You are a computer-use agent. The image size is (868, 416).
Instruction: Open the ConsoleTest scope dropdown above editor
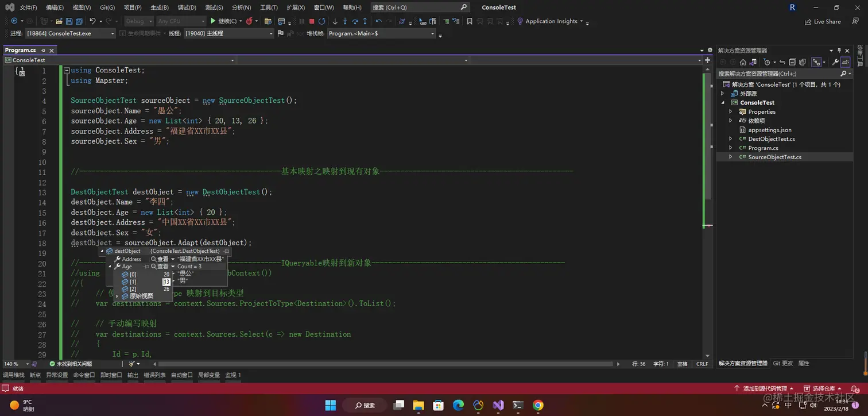[x=120, y=60]
